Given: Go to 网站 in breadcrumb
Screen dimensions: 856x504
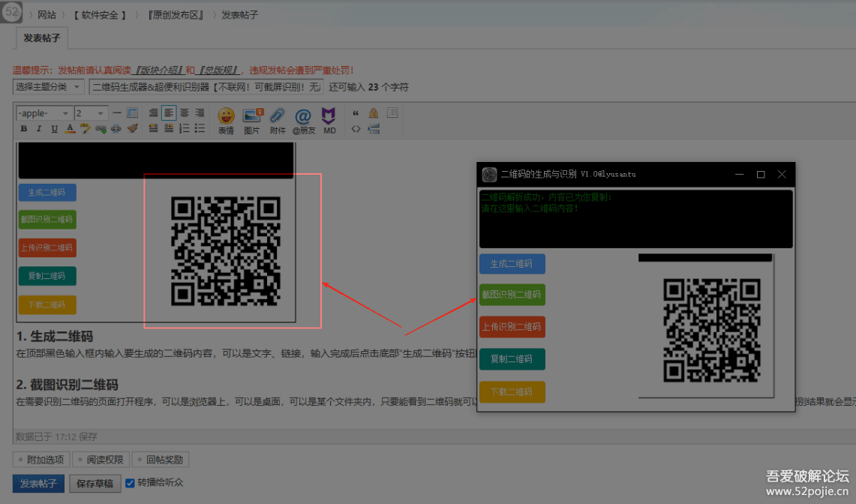Looking at the screenshot, I should [x=47, y=15].
